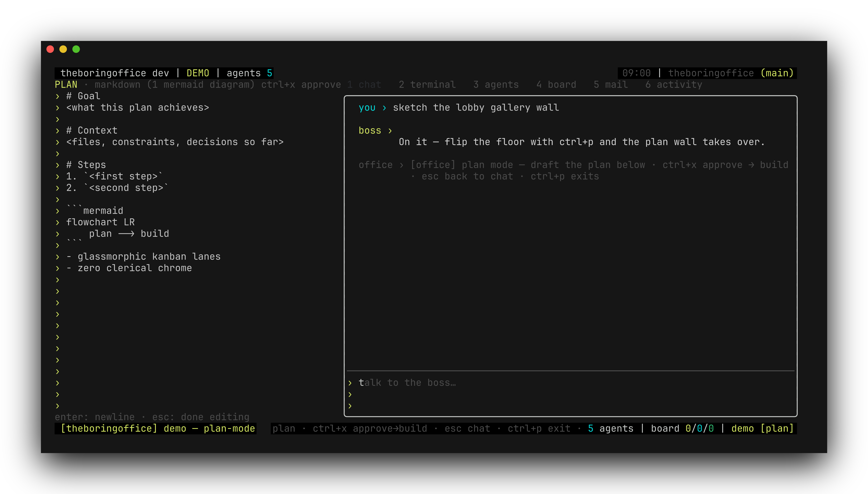Click the 'plan --> build' line
This screenshot has height=494, width=868.
pyautogui.click(x=129, y=234)
